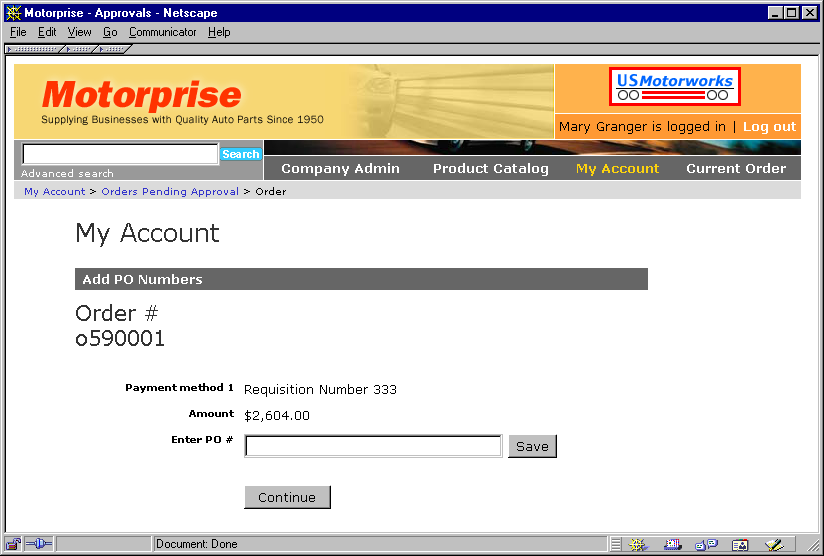Open Navigator from the component bar ship wheel icon

[638, 544]
